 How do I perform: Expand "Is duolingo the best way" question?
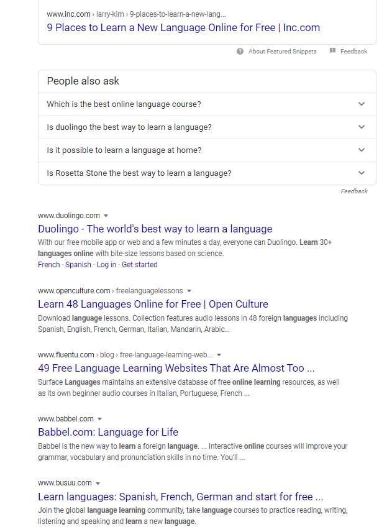[x=207, y=127]
